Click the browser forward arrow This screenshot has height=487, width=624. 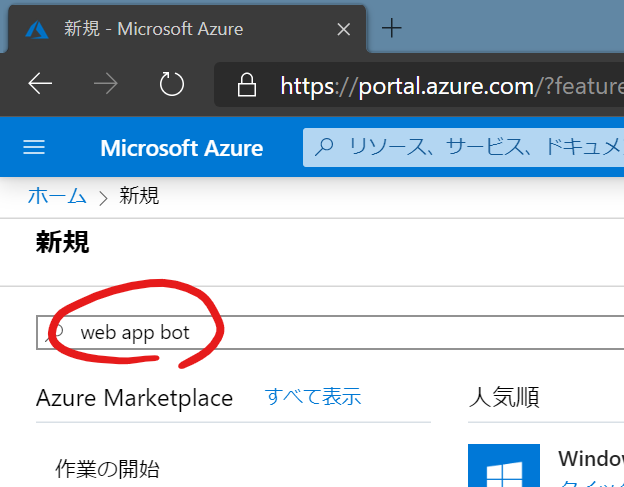106,84
